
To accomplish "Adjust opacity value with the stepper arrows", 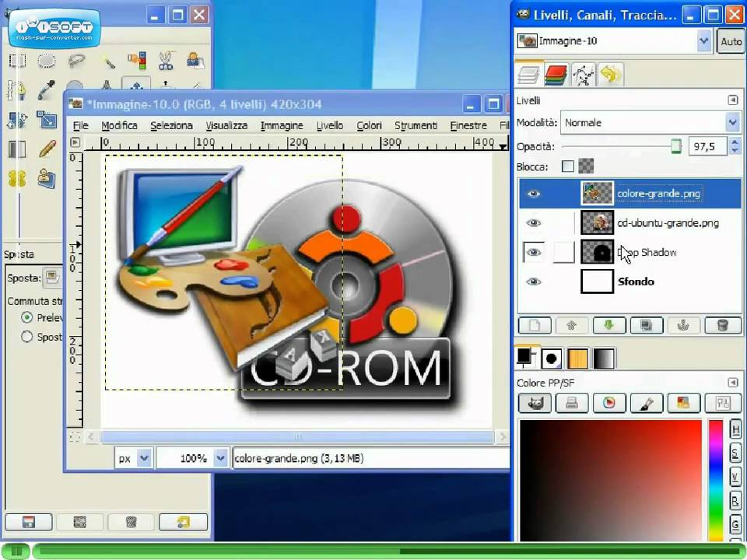I will tap(734, 146).
